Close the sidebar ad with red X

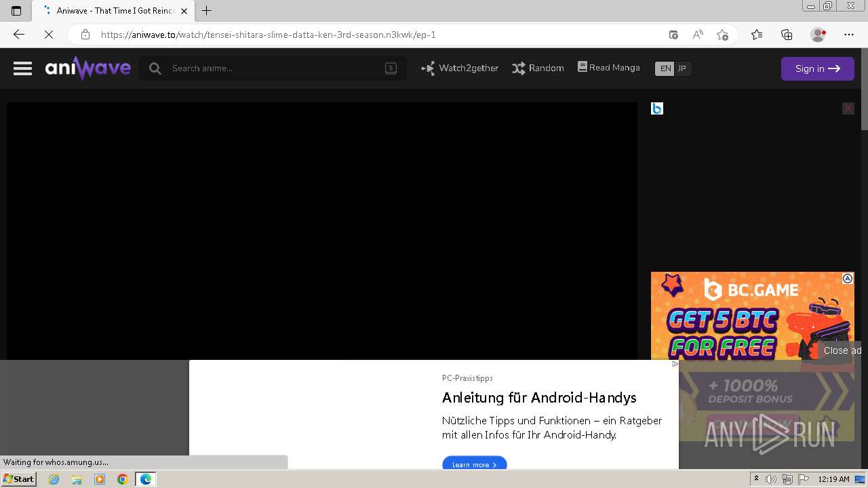[848, 108]
